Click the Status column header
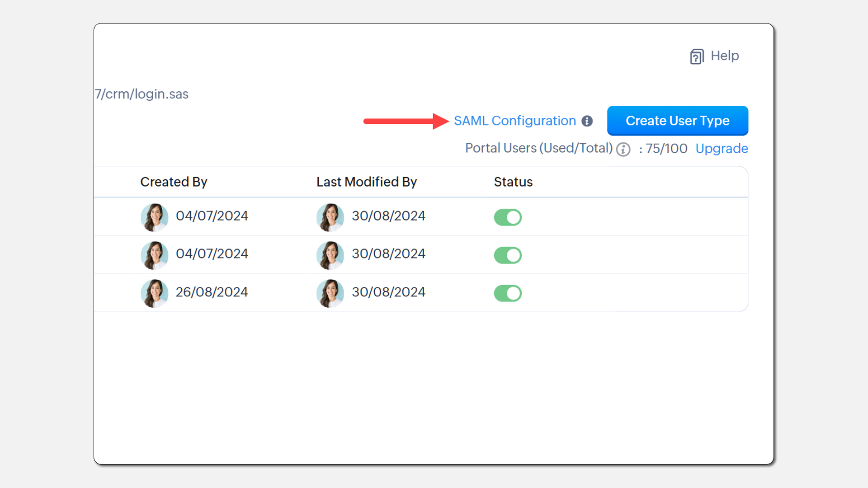The image size is (868, 488). [x=513, y=182]
